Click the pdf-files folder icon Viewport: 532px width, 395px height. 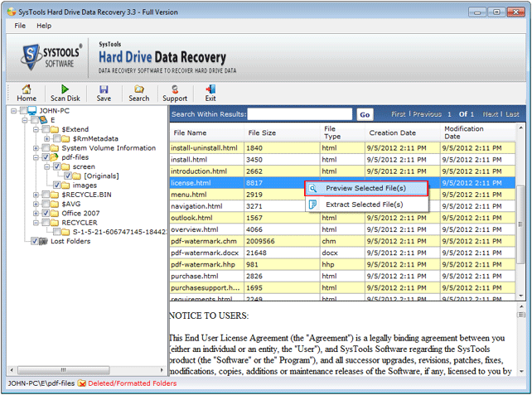55,157
